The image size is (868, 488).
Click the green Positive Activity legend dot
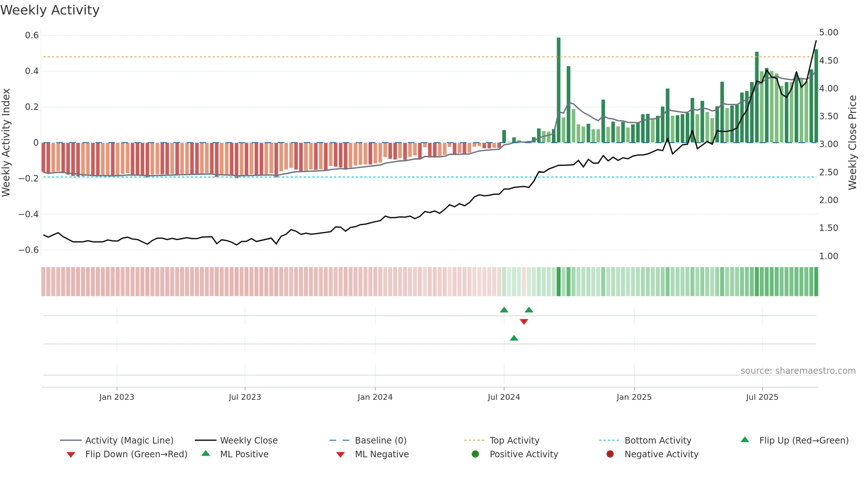click(476, 454)
